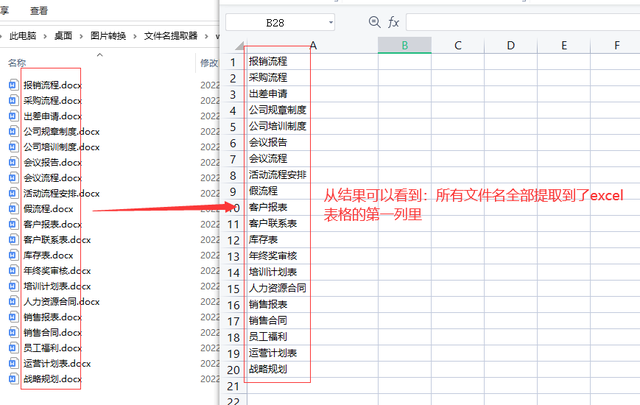Image resolution: width=640 pixels, height=405 pixels.
Task: Click the icon next to 员工福利.docx
Action: click(13, 348)
